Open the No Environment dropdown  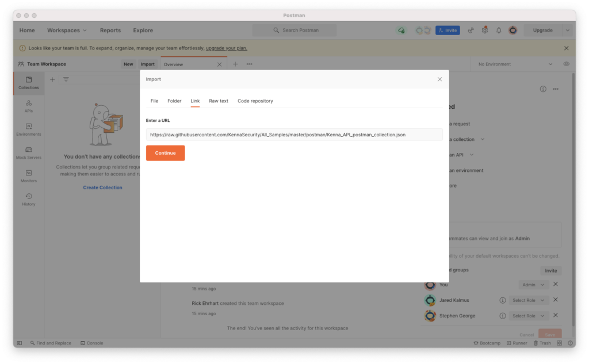tap(515, 64)
